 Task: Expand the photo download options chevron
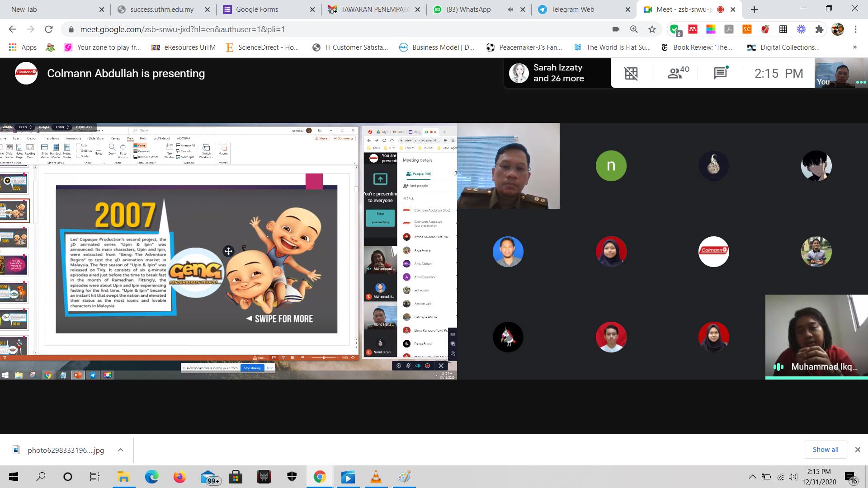(x=120, y=450)
